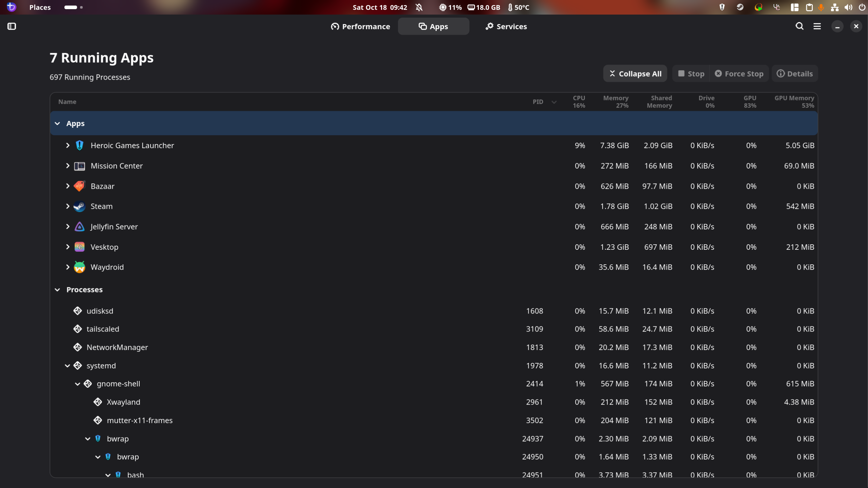Toggle the sidebar panel icon
This screenshot has height=488, width=868.
point(12,26)
